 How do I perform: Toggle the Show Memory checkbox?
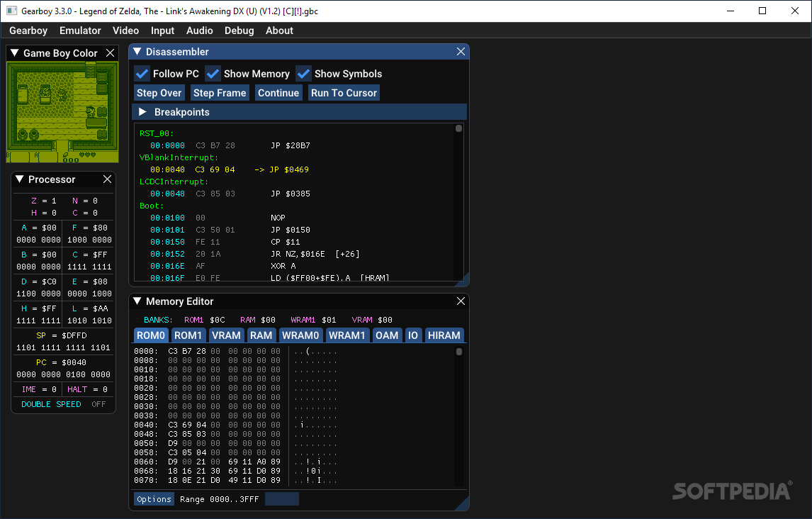(x=213, y=74)
